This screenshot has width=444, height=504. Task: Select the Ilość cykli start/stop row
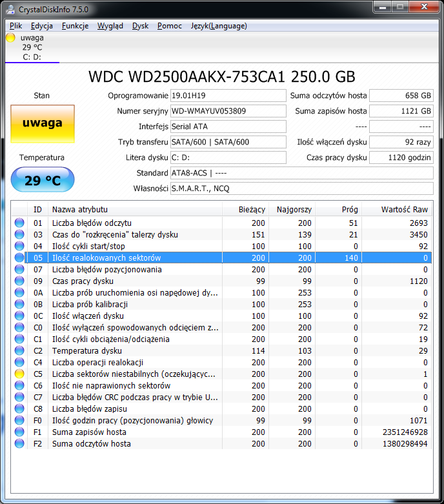[222, 246]
